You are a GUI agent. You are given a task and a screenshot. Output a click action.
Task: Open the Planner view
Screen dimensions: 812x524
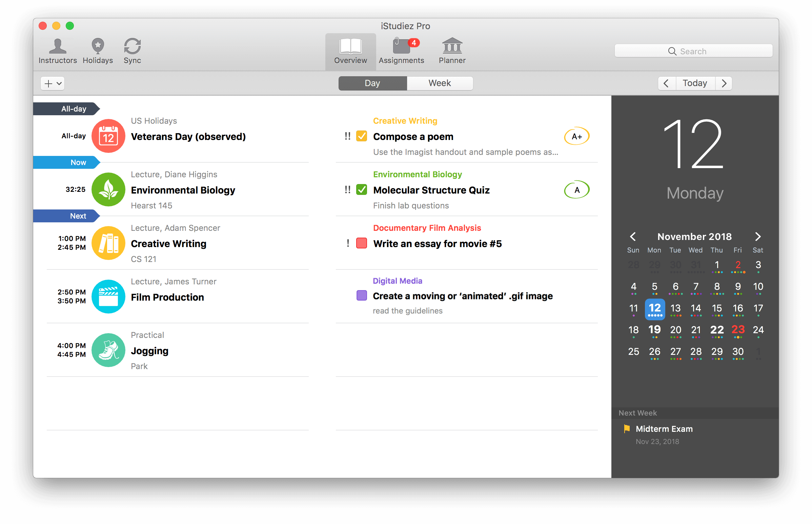tap(451, 50)
